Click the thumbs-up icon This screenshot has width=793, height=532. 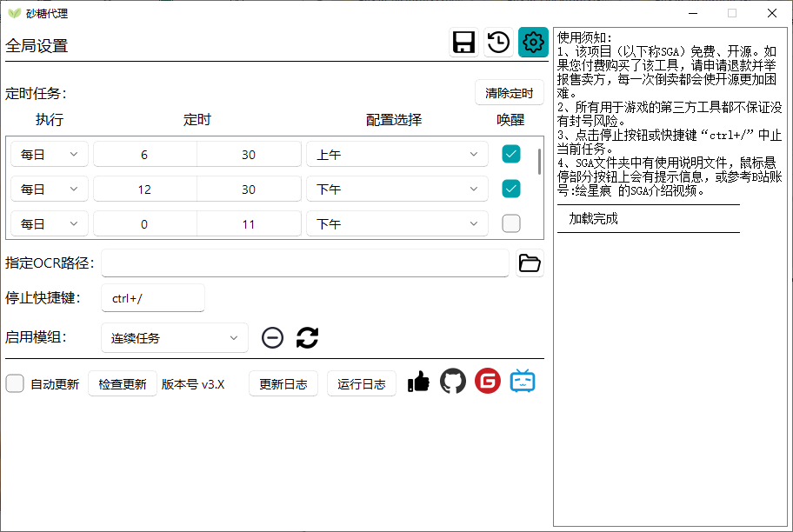tap(418, 382)
